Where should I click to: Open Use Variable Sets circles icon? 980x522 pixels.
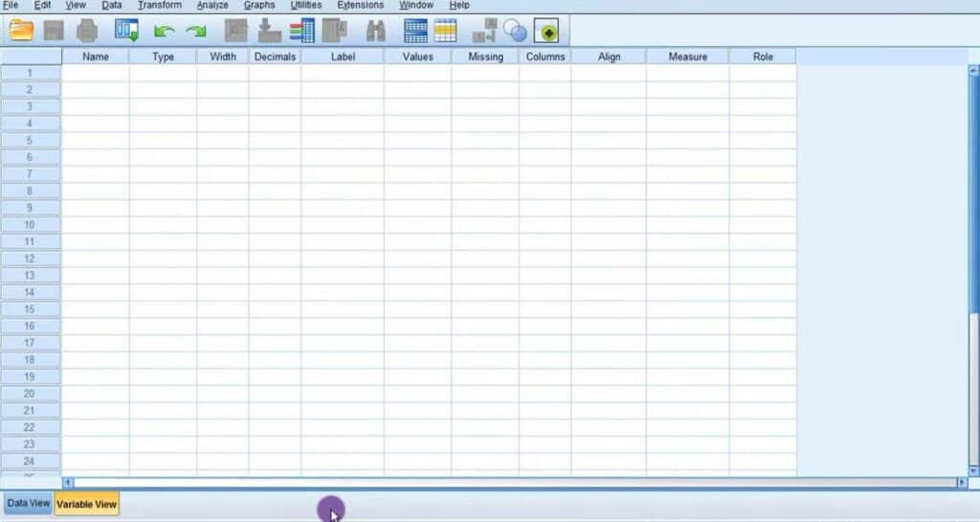tap(515, 31)
